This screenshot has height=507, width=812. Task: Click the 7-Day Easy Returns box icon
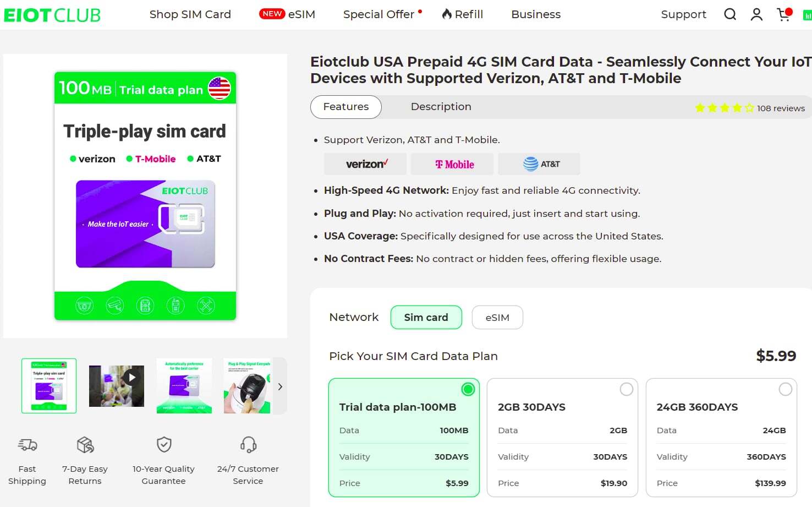point(85,444)
